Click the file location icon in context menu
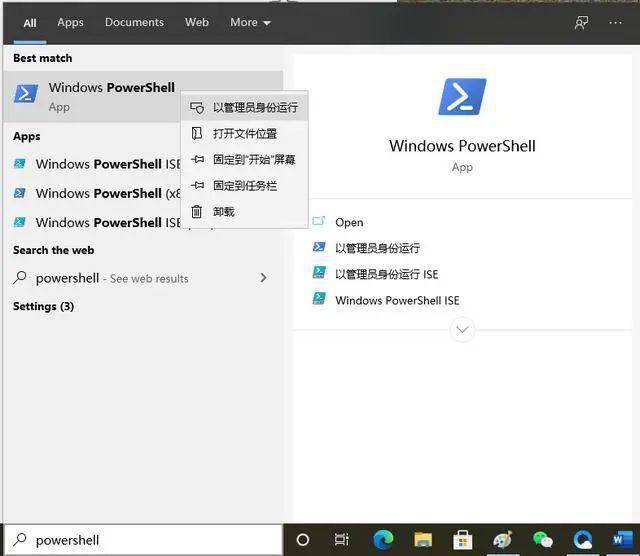 [197, 133]
